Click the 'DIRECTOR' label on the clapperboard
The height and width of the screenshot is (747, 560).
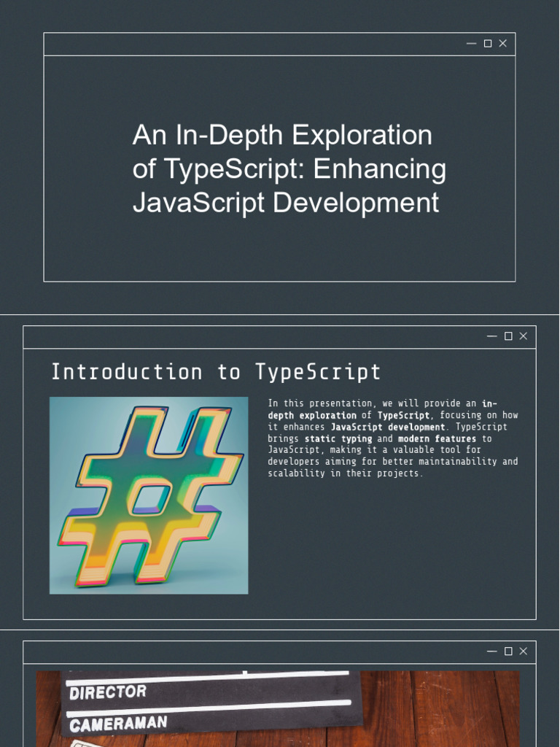(x=108, y=692)
